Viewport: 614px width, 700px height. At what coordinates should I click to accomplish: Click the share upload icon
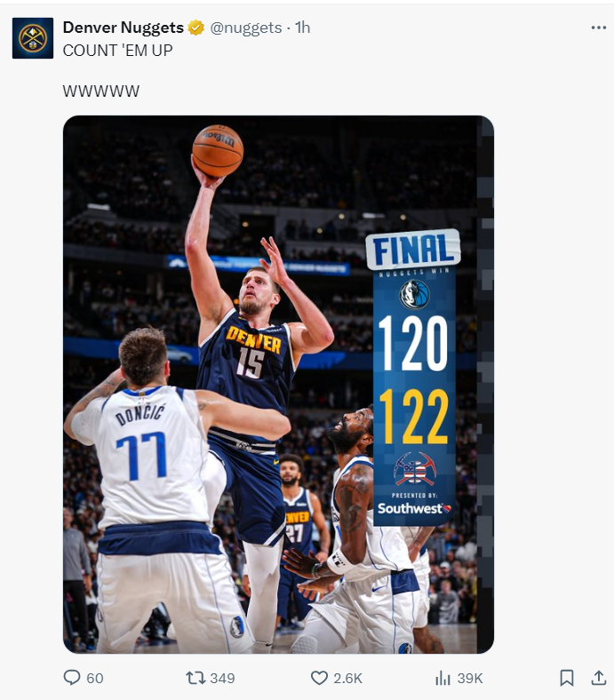(598, 678)
